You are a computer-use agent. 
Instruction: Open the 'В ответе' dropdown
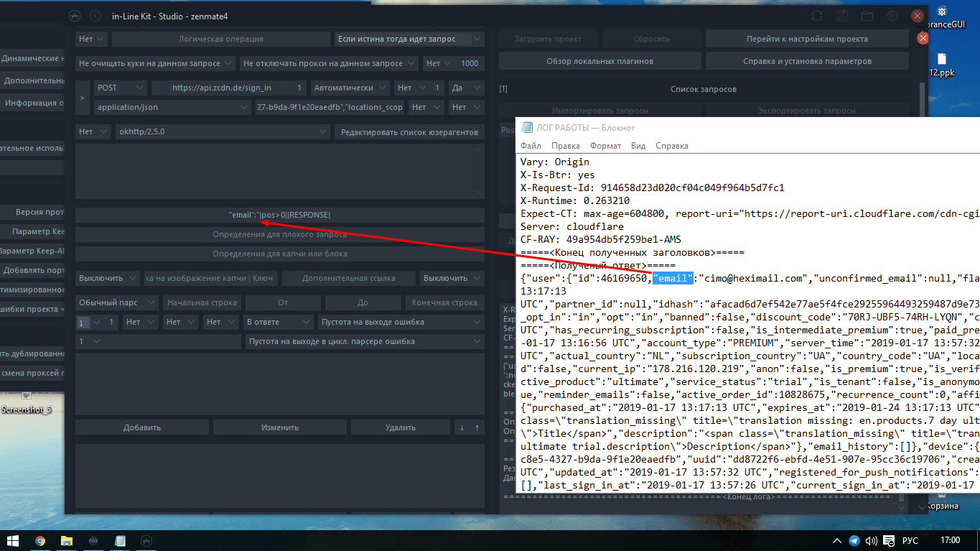[278, 322]
